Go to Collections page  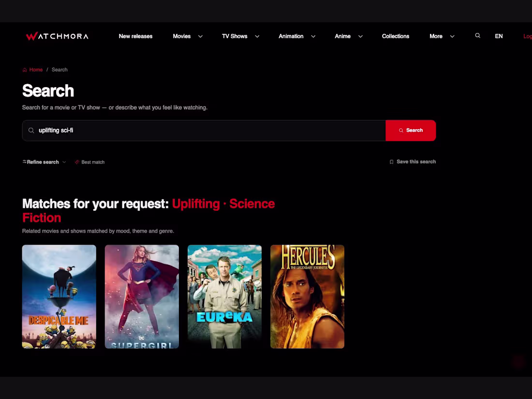(395, 36)
